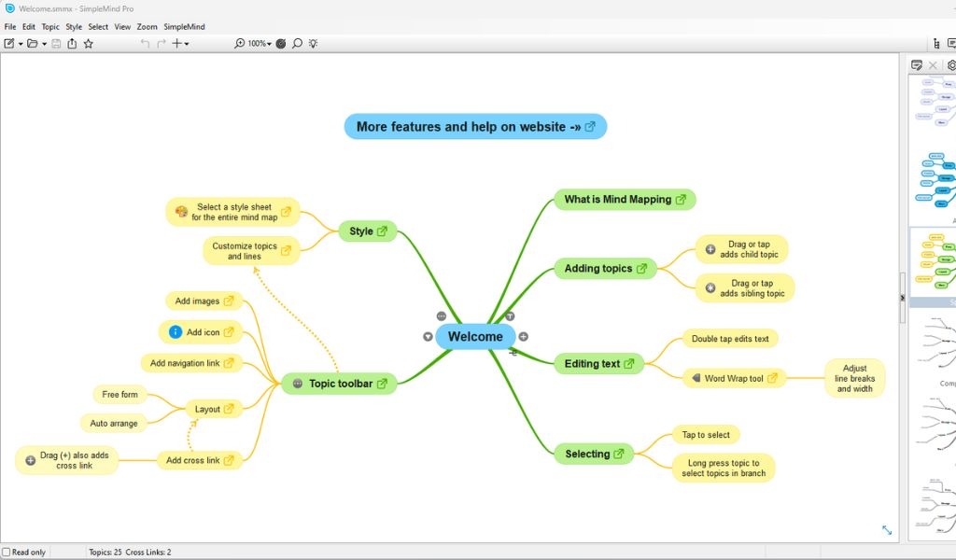The width and height of the screenshot is (956, 560).
Task: Click the link icon on 'Selecting' topic
Action: click(619, 454)
